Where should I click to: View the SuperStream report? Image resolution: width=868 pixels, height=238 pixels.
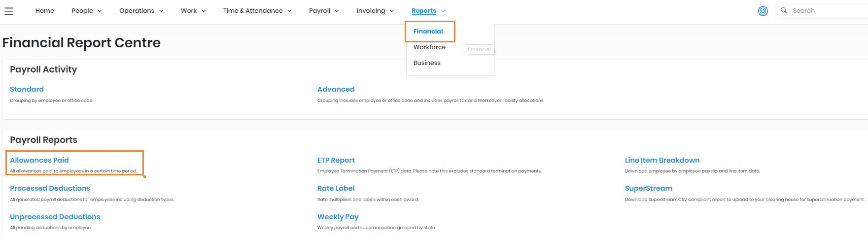pos(648,188)
